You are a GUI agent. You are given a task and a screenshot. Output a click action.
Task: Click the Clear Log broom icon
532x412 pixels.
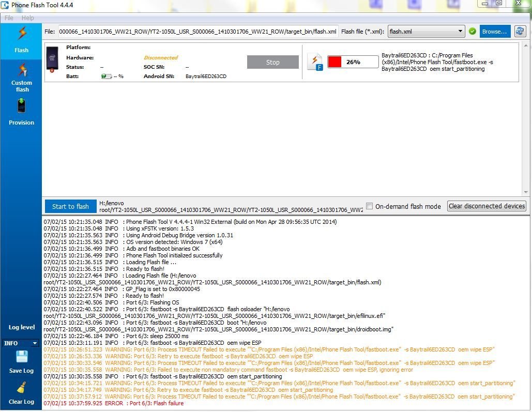tap(21, 388)
